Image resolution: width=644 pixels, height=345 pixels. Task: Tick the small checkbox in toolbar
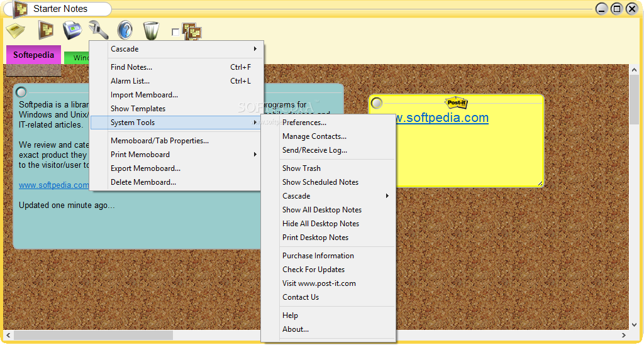175,32
